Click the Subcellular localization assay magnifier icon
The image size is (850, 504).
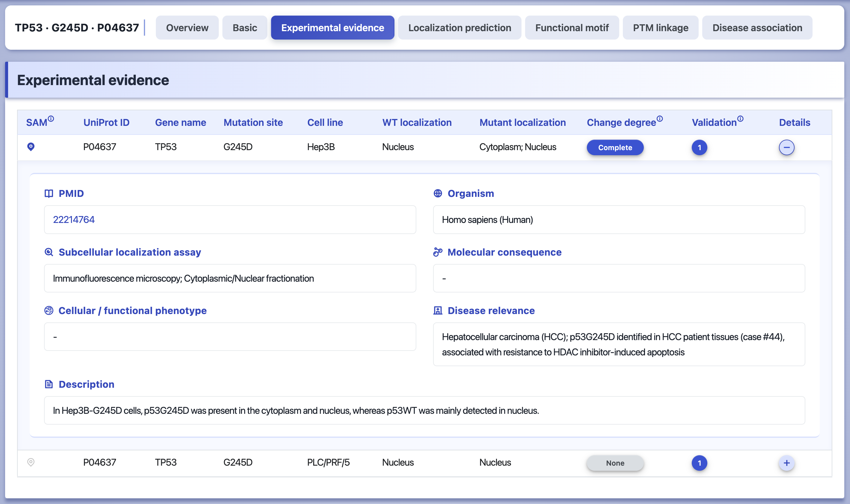[x=49, y=252]
